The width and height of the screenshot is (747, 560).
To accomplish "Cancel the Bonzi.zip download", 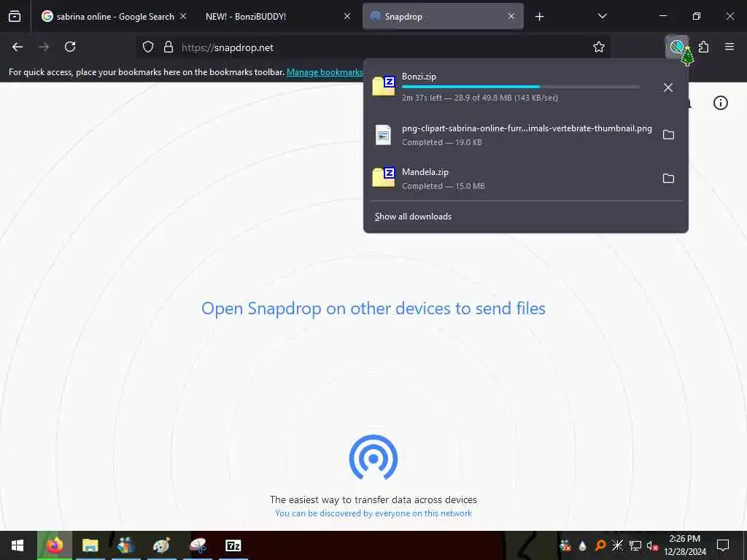I will click(x=668, y=87).
